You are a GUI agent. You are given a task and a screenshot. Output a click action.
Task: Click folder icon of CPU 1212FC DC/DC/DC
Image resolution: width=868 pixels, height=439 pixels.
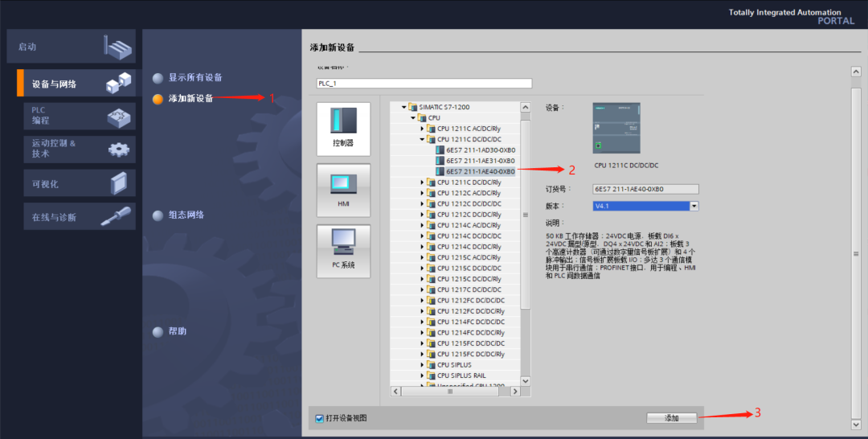432,301
